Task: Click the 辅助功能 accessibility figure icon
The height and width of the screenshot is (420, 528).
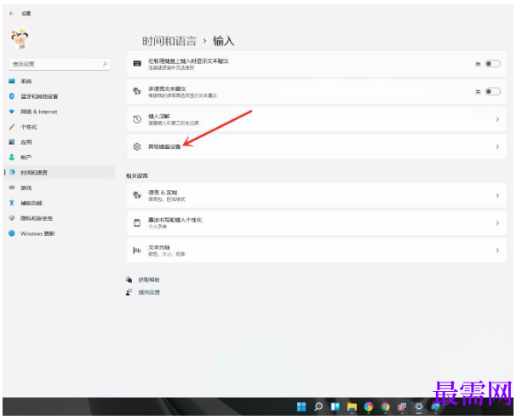Action: 12,203
